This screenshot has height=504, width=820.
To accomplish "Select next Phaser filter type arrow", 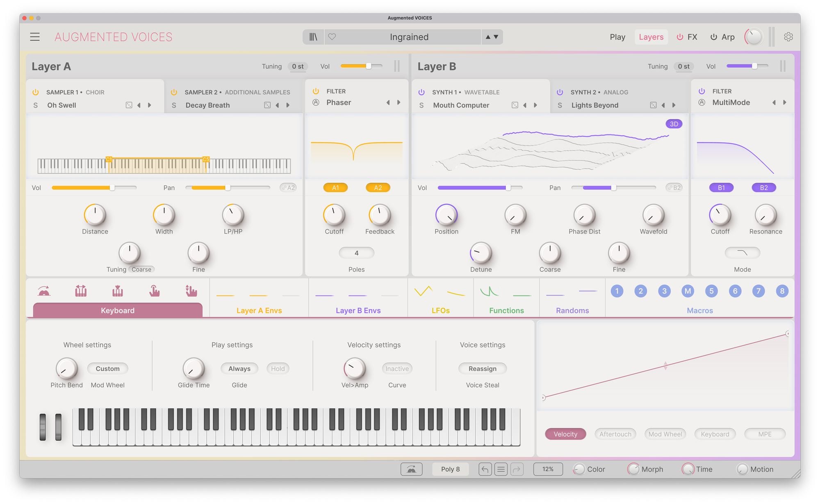I will 399,102.
